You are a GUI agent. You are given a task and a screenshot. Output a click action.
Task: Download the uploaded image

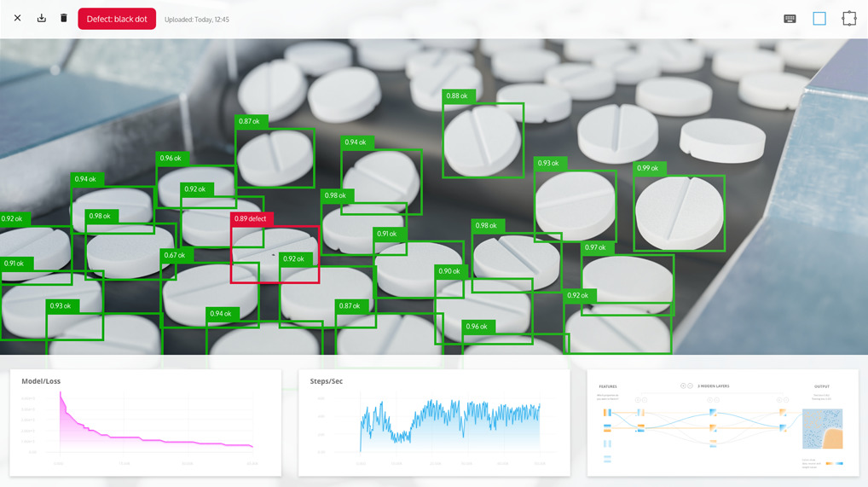[x=41, y=18]
